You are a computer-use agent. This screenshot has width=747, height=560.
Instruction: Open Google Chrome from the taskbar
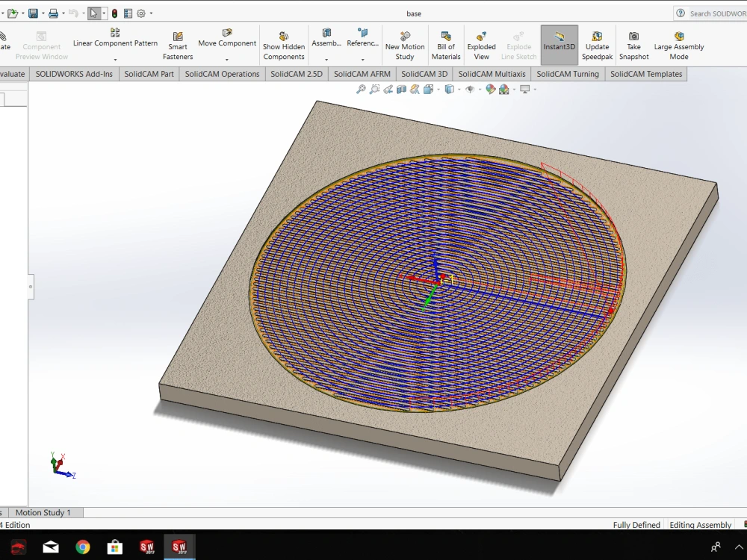(82, 547)
